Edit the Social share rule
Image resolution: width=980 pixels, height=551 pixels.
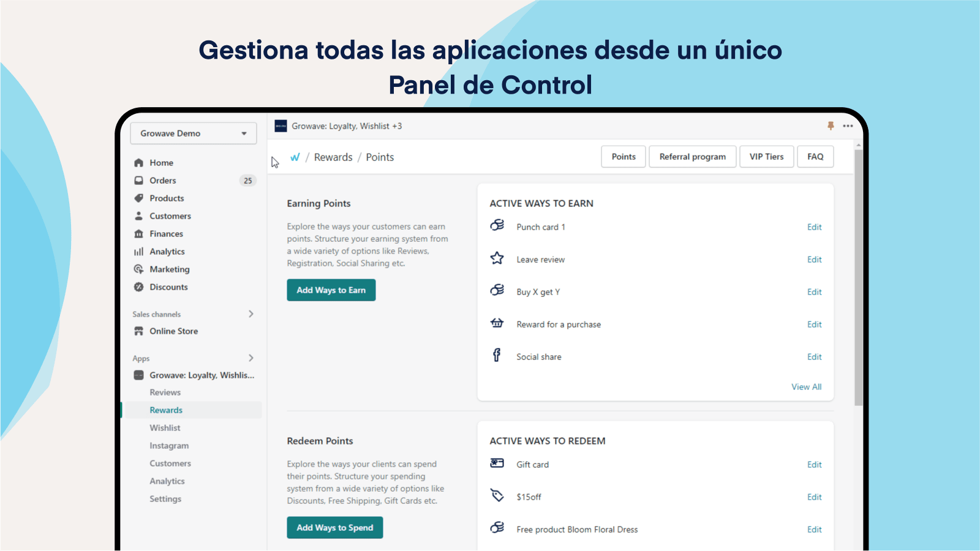[815, 357]
